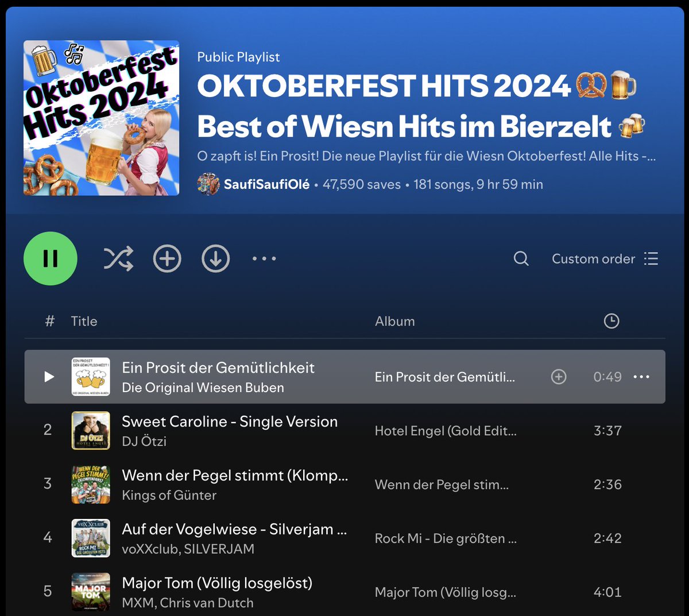Click track number 3
The width and height of the screenshot is (689, 616).
click(x=48, y=483)
